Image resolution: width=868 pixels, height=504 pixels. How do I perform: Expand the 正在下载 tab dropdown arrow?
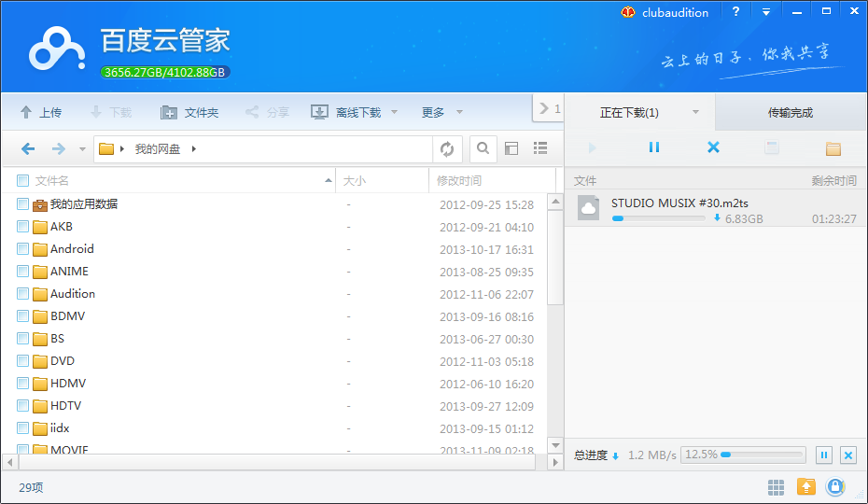(x=696, y=112)
